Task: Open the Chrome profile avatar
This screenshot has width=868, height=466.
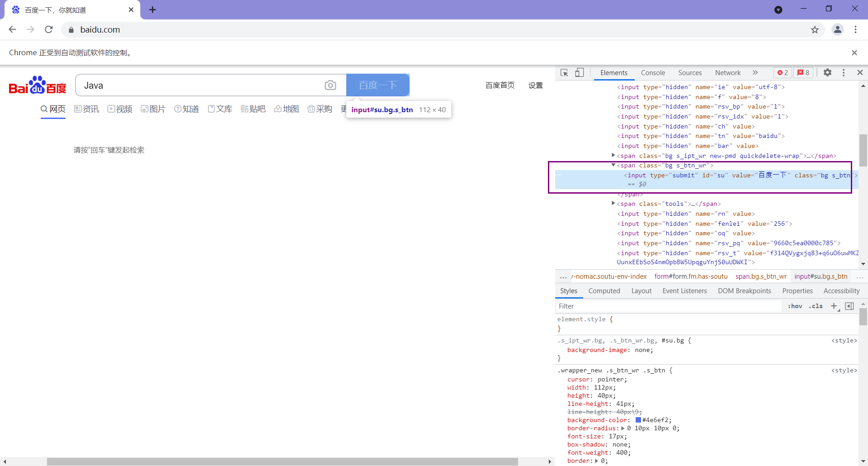Action: click(x=838, y=29)
